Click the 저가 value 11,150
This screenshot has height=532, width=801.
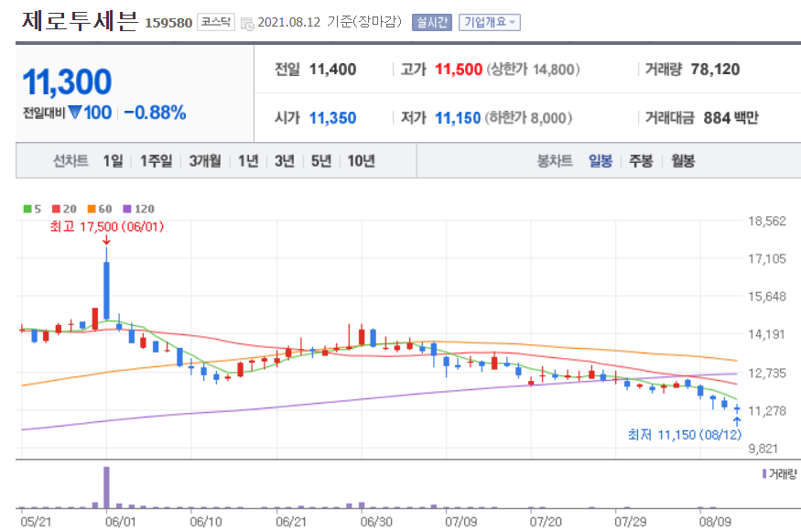point(458,118)
